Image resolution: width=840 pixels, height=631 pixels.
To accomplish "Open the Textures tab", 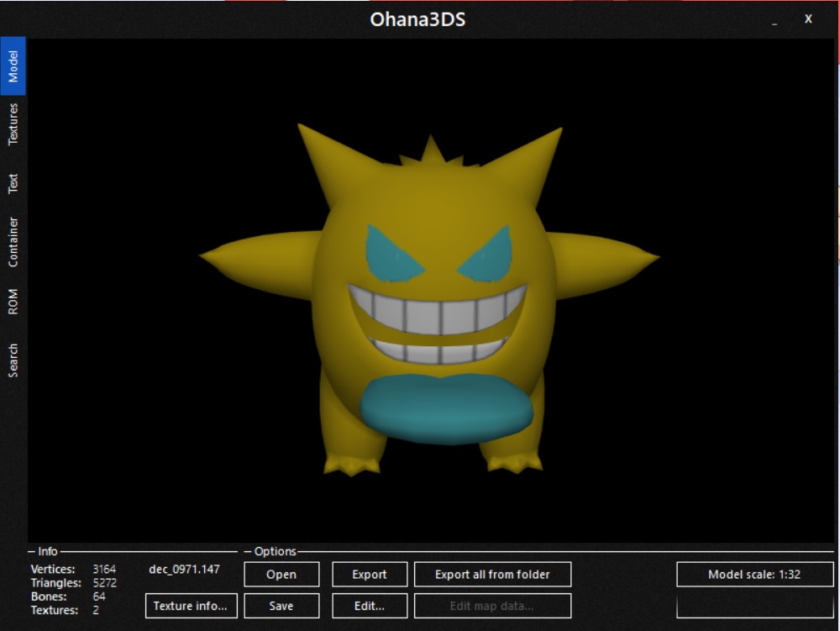I will point(13,124).
